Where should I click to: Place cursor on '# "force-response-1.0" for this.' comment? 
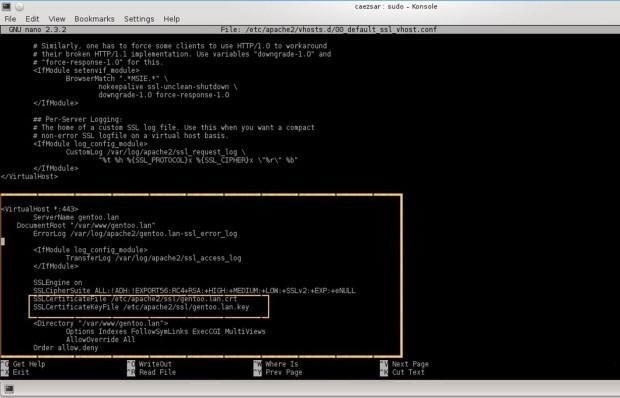tap(98, 62)
